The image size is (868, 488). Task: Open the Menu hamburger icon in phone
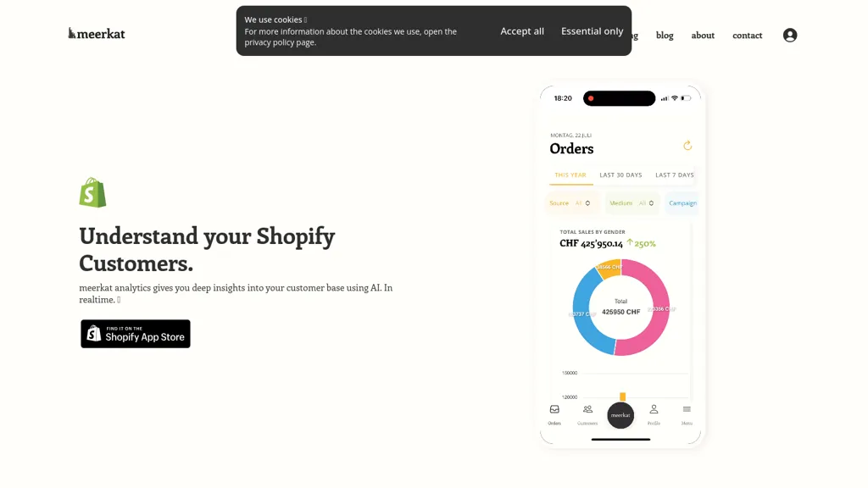[687, 413]
